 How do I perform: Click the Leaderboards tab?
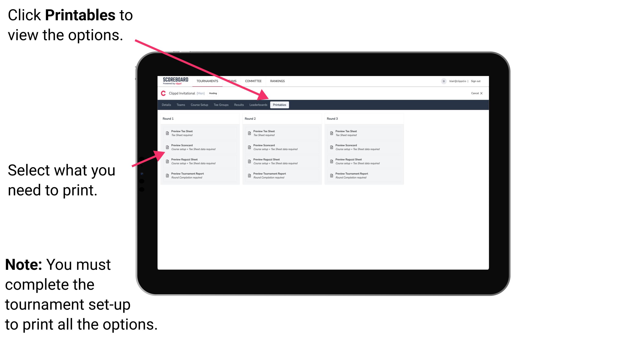(258, 105)
